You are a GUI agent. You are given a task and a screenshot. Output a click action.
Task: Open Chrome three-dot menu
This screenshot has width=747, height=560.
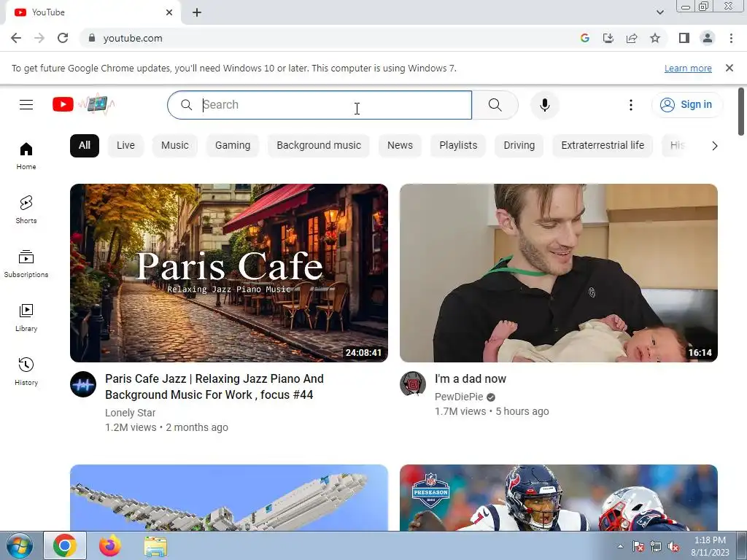point(731,38)
